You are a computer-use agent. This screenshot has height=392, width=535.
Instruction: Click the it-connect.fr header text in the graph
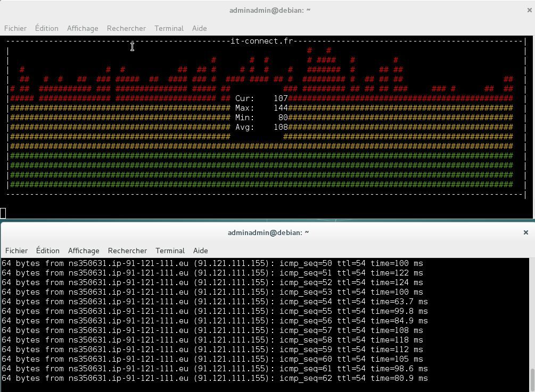pyautogui.click(x=262, y=41)
